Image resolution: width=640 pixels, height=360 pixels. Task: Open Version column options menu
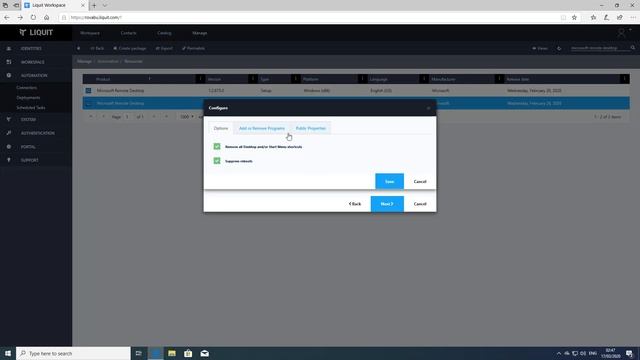[253, 79]
